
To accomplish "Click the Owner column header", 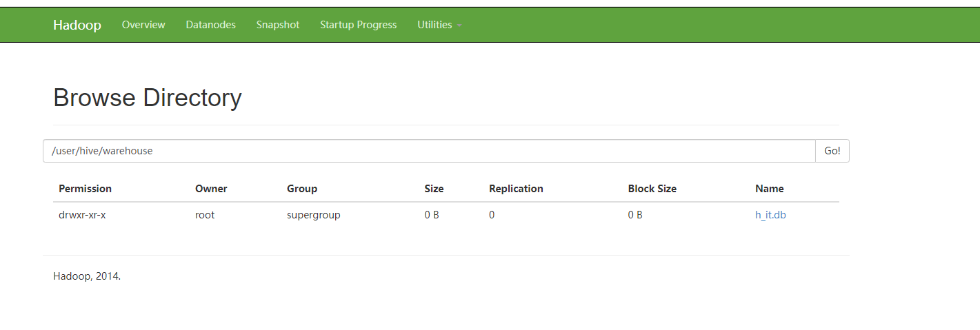I will 211,189.
